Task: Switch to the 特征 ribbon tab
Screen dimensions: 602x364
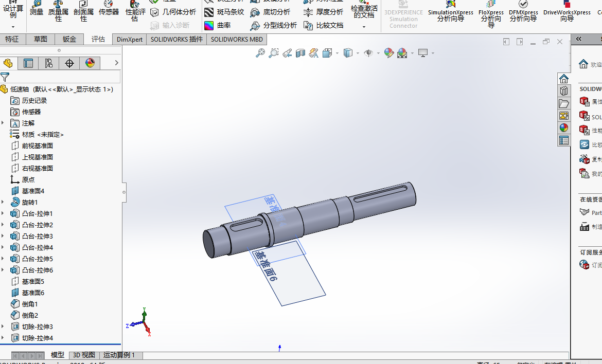Action: [12, 39]
